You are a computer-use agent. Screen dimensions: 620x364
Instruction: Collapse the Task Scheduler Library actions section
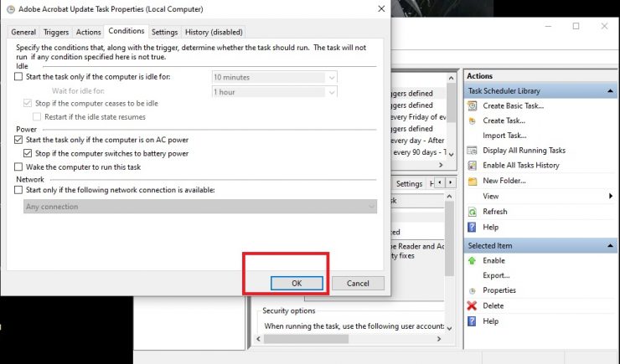point(610,91)
